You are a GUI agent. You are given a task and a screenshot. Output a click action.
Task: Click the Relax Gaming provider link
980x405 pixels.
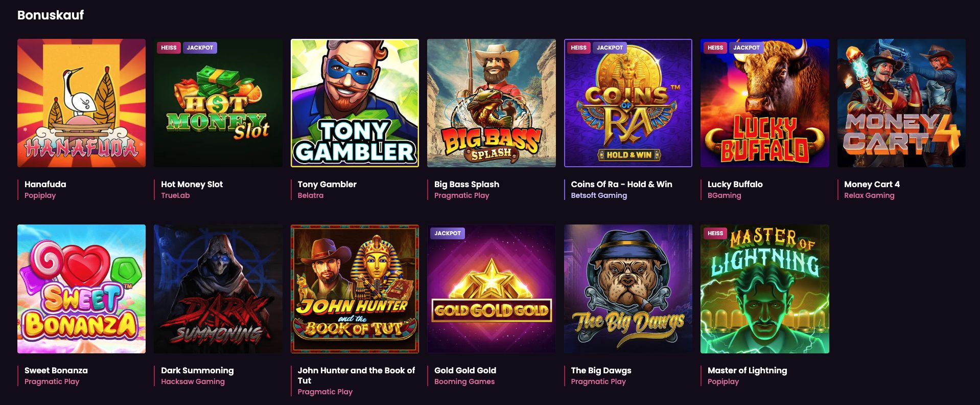pyautogui.click(x=869, y=195)
